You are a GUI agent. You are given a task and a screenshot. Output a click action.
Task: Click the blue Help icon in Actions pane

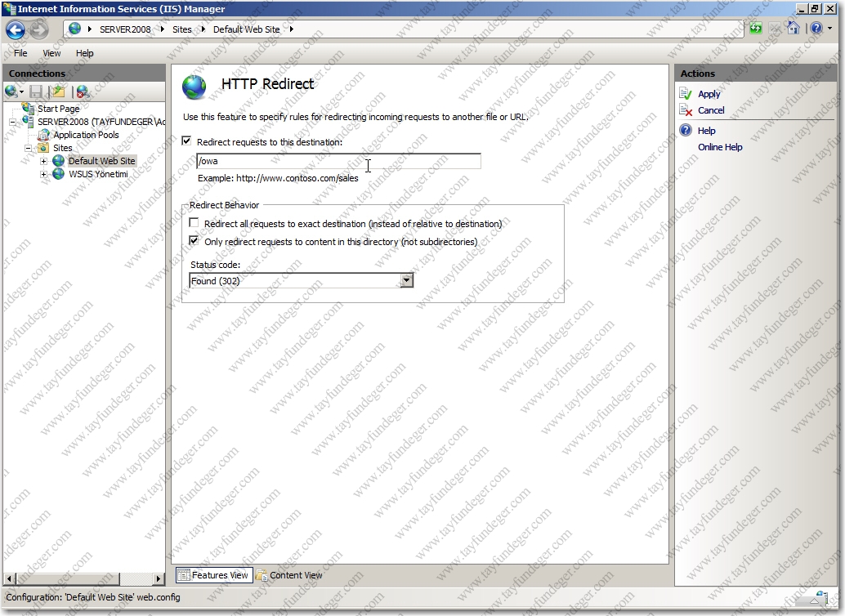[x=686, y=130]
